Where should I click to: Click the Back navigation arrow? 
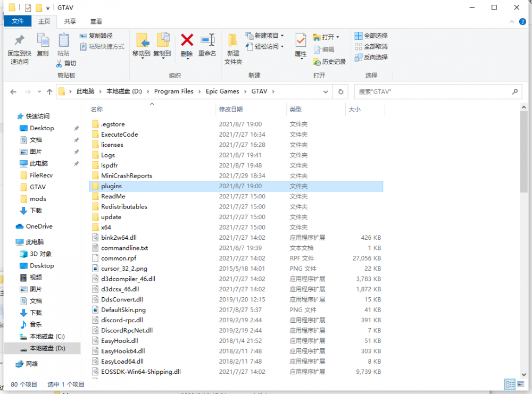[13, 92]
